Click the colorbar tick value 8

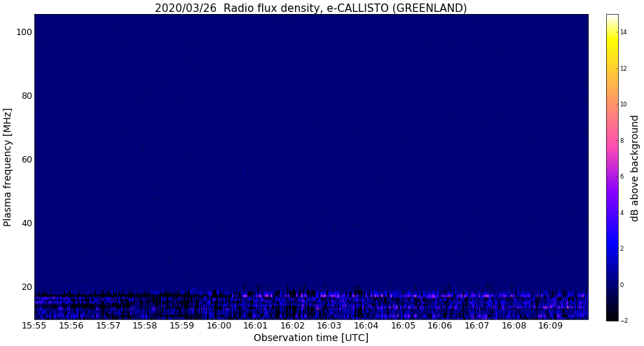tap(622, 140)
